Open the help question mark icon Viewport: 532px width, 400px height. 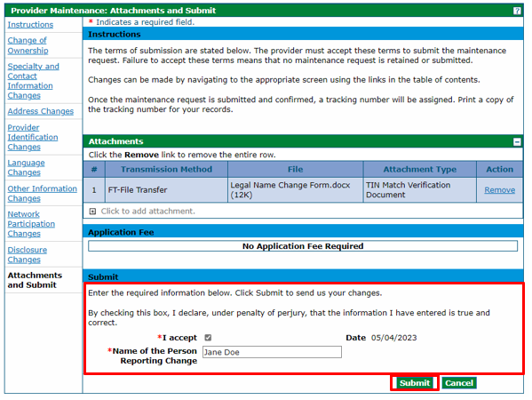pyautogui.click(x=517, y=11)
